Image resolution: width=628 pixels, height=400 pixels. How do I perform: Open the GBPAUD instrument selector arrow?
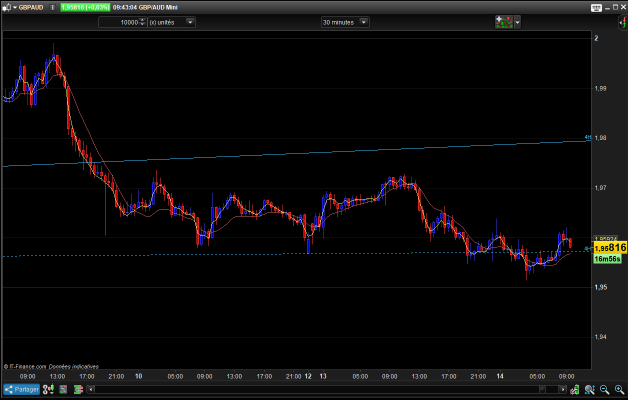pos(15,8)
